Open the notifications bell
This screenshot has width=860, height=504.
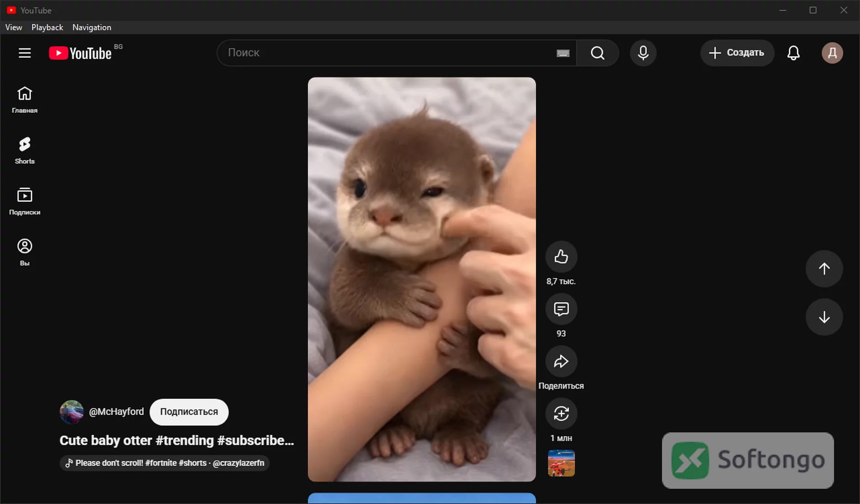[x=793, y=53]
